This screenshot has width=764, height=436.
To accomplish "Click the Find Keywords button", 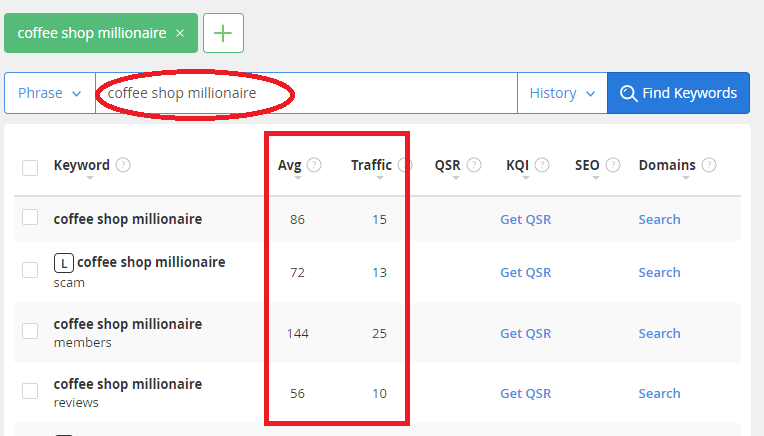I will click(678, 93).
